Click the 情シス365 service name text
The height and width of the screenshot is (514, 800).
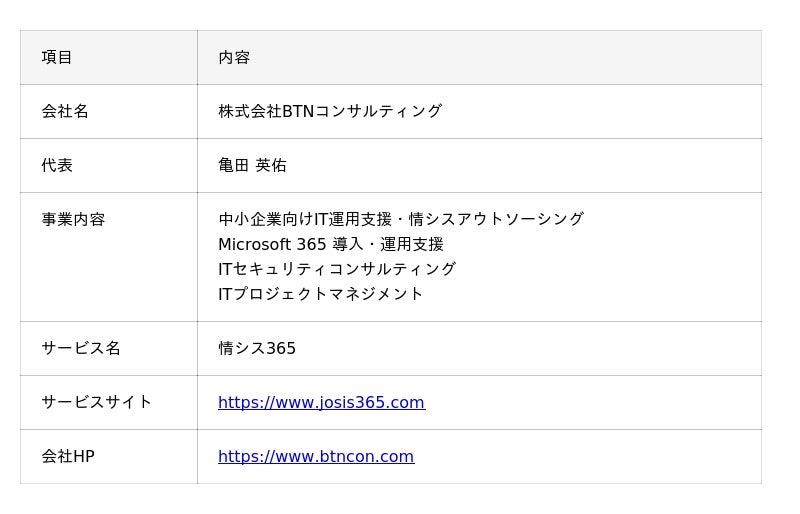click(257, 348)
